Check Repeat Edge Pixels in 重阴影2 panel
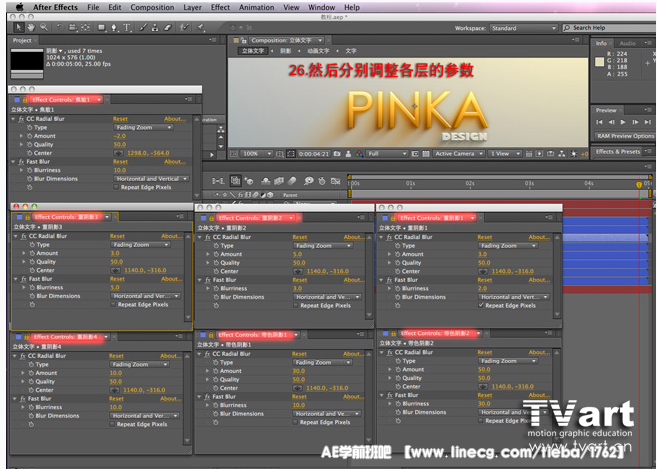The image size is (657, 469). coord(296,306)
